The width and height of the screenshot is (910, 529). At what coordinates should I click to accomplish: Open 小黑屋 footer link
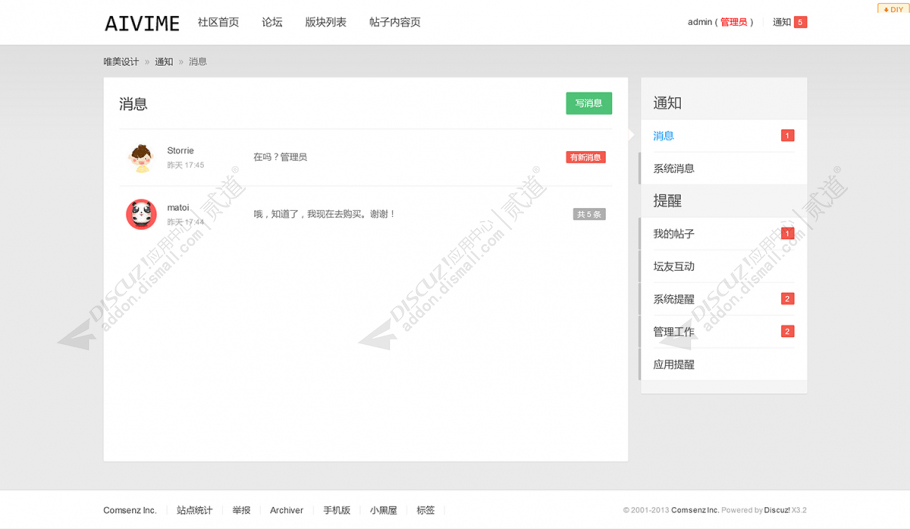(x=383, y=510)
